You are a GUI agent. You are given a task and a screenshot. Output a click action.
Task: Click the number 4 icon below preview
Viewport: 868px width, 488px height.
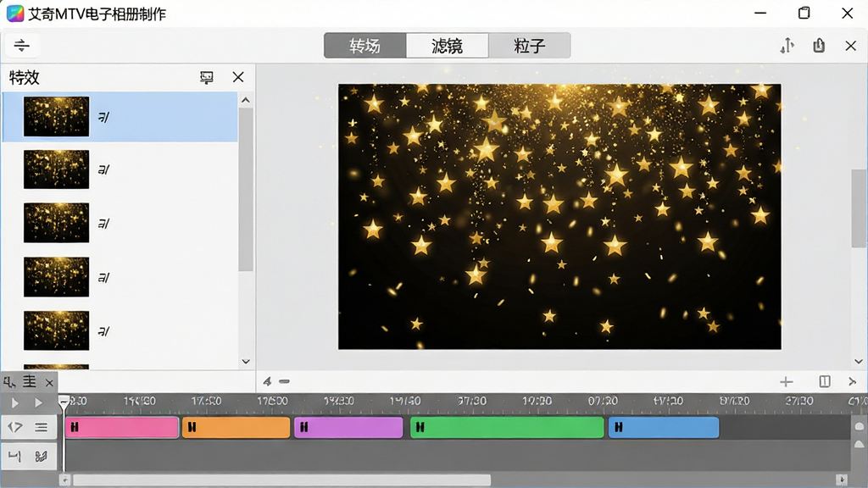(x=267, y=381)
